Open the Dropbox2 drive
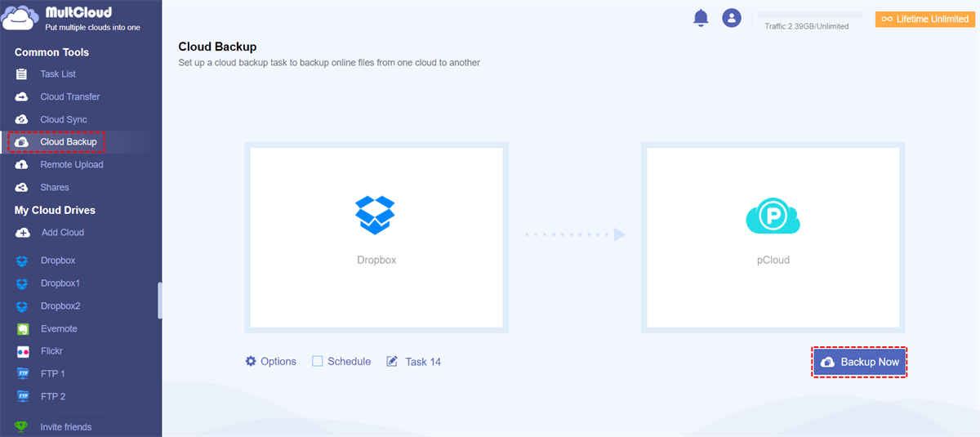This screenshot has height=437, width=980. (60, 306)
